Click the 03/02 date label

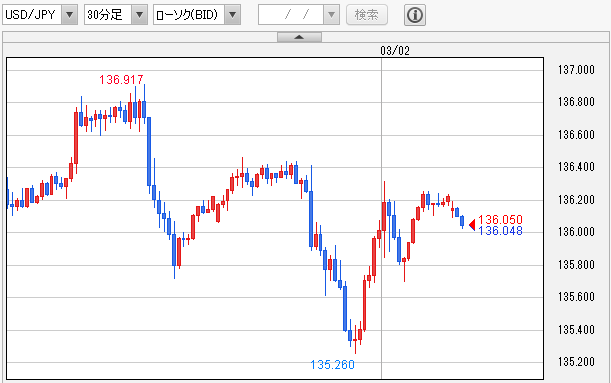tap(395, 51)
